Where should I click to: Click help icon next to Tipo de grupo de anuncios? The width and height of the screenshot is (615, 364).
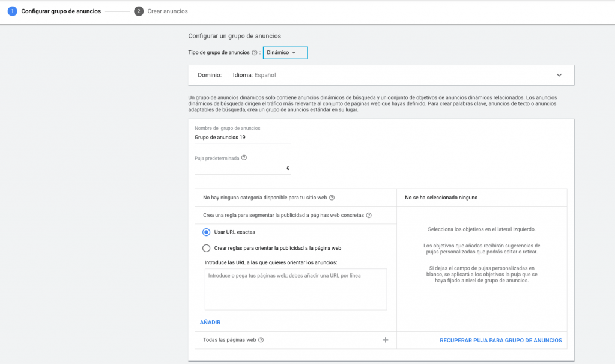[x=255, y=53]
